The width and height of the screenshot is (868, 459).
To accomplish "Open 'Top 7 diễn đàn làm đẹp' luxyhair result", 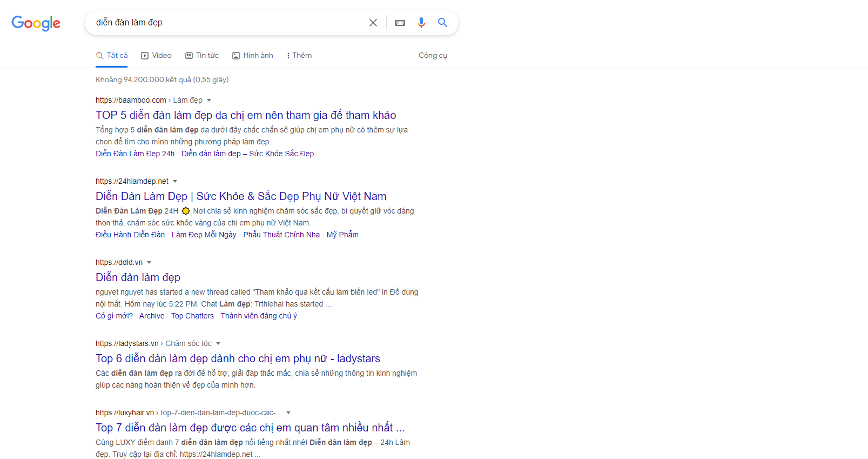I will pyautogui.click(x=250, y=428).
